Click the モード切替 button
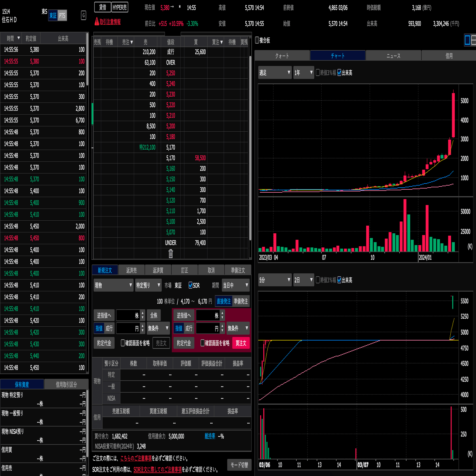 click(239, 465)
